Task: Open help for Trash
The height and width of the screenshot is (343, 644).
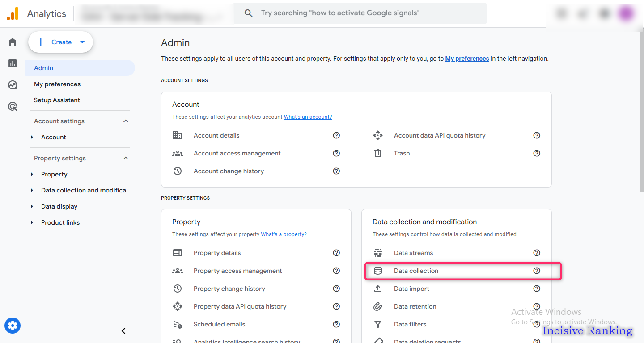Action: (x=537, y=153)
